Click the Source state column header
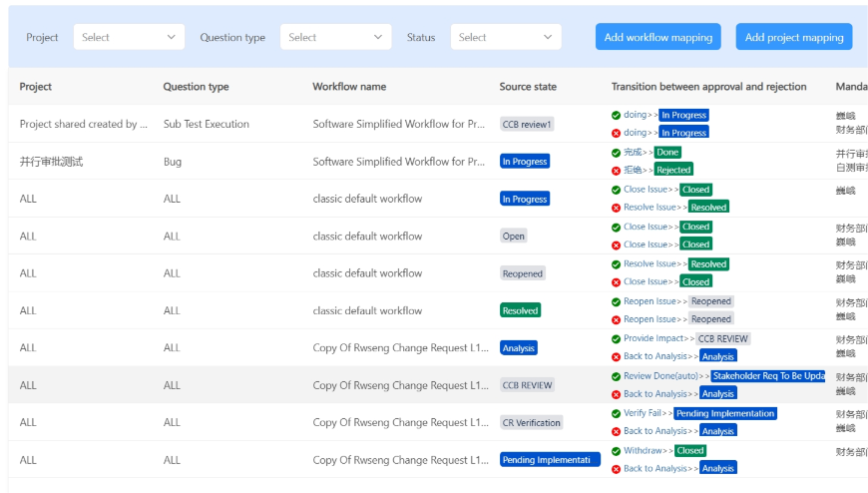This screenshot has width=868, height=493. [x=528, y=87]
